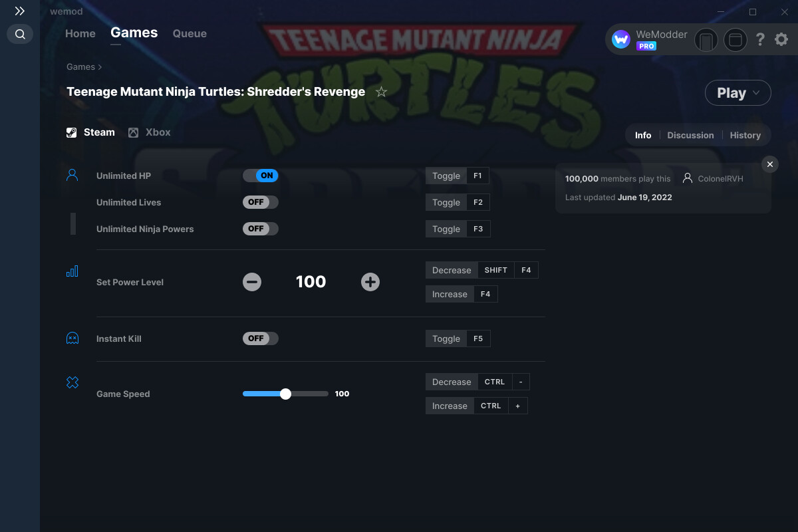Click the game crossed-tools category icon
The width and height of the screenshot is (798, 532).
72,382
